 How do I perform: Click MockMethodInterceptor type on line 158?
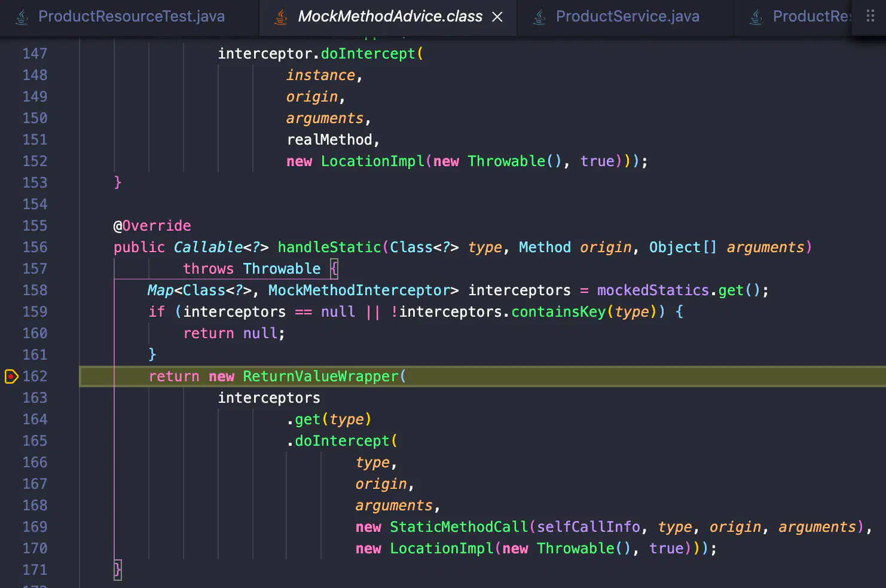point(359,290)
